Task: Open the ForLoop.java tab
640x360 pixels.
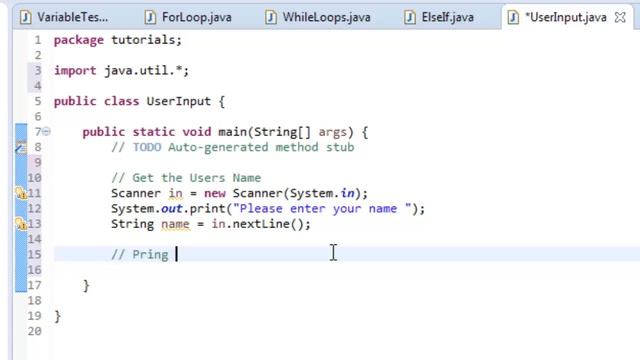Action: [x=189, y=17]
